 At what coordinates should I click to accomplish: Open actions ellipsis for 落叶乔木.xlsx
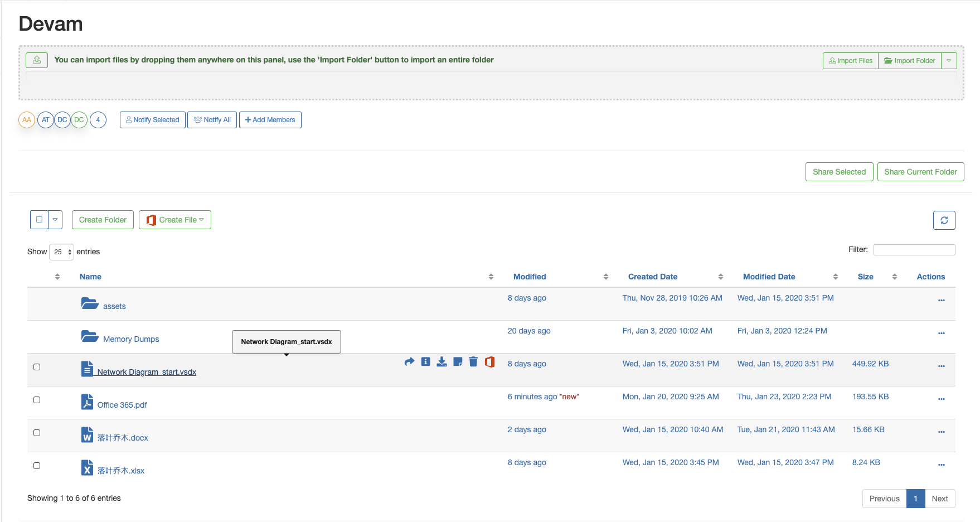point(941,465)
